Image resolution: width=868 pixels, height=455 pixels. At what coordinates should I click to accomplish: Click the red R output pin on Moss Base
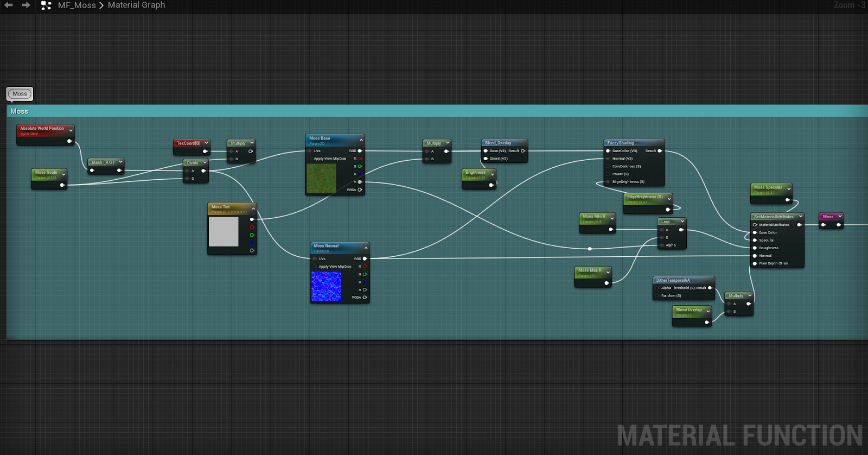coord(360,159)
